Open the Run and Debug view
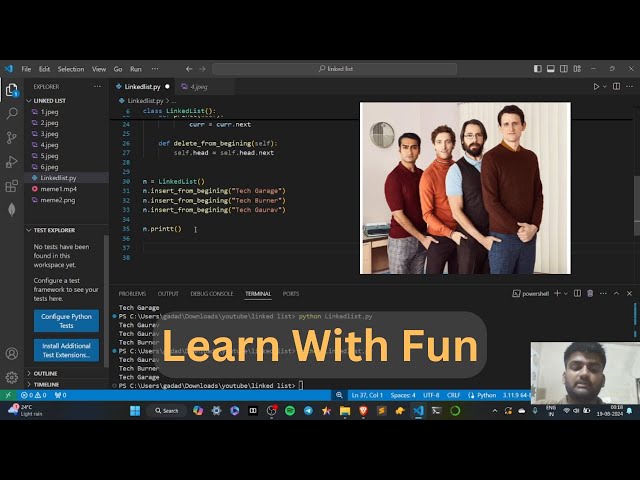 12,162
